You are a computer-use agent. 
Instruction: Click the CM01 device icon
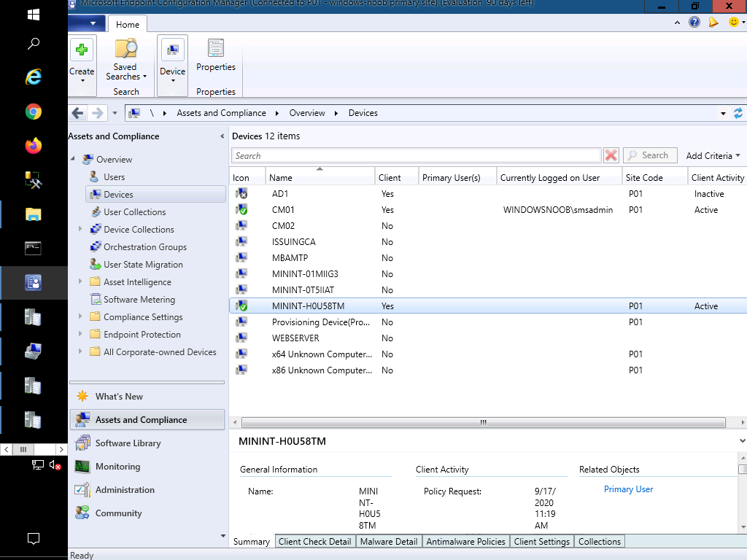[241, 210]
